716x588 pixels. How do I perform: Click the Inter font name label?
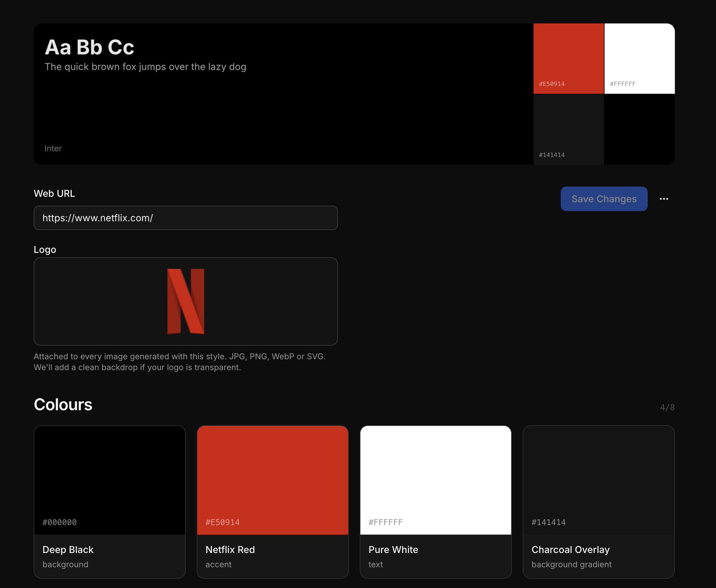[53, 148]
